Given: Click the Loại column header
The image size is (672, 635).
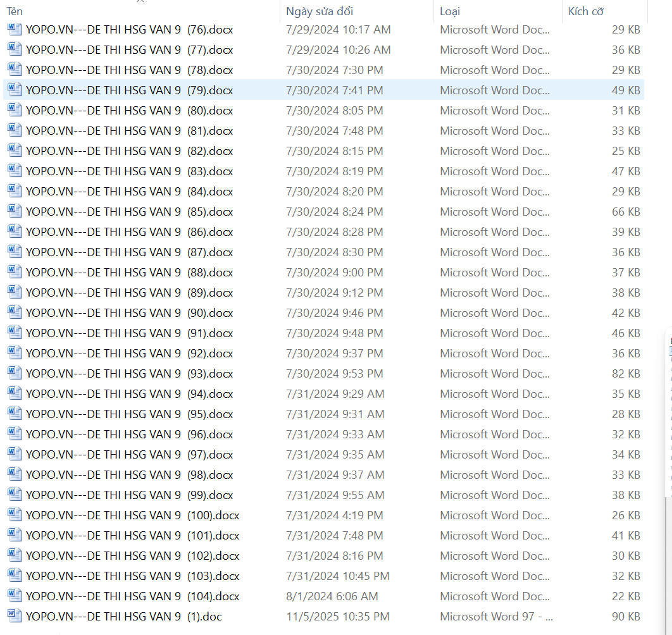Looking at the screenshot, I should [x=450, y=11].
